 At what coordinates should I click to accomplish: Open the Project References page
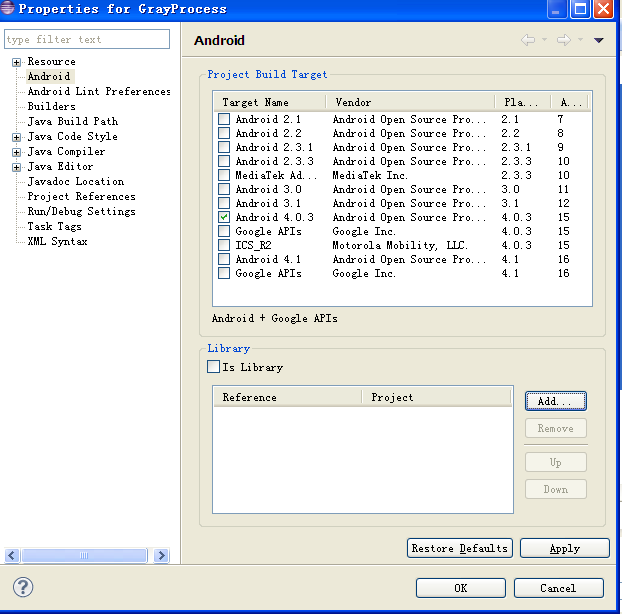[x=81, y=196]
